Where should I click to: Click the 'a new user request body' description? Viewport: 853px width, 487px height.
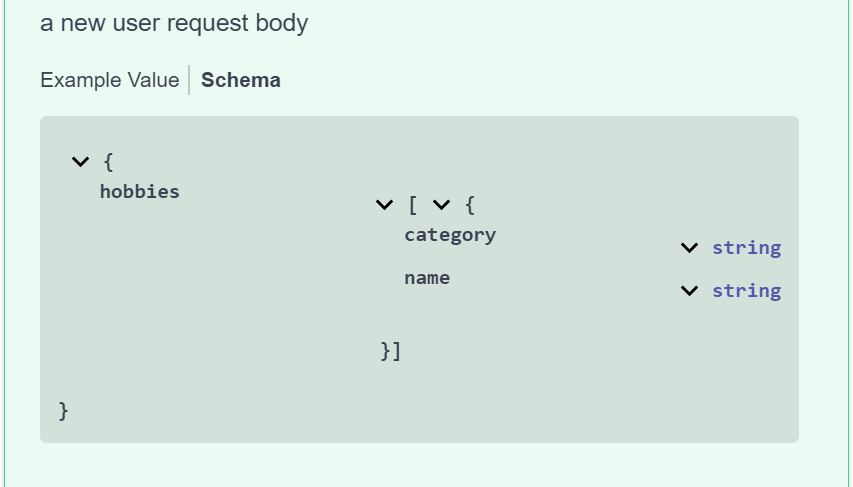point(174,23)
